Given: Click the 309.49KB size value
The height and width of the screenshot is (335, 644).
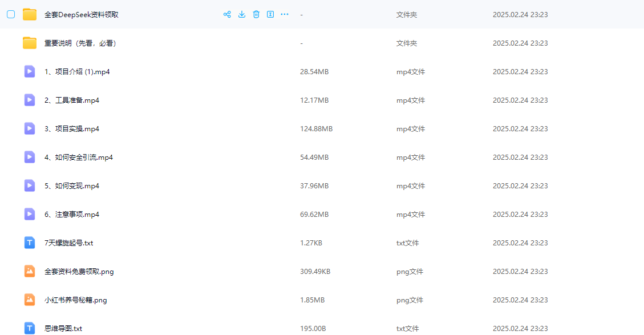Looking at the screenshot, I should (315, 272).
